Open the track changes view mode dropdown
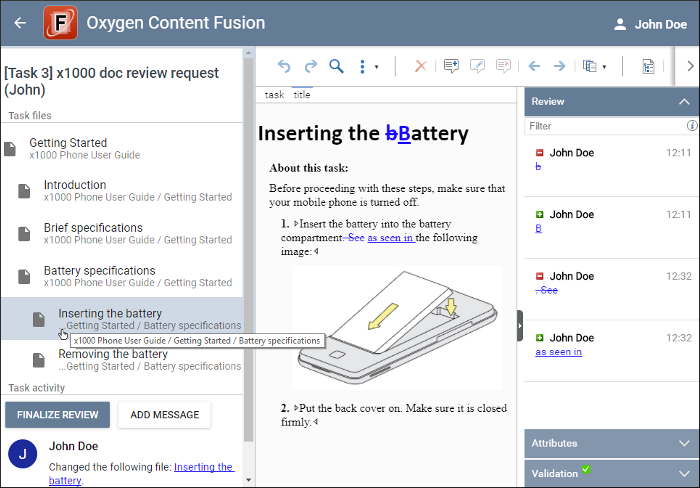This screenshot has height=488, width=700. (595, 67)
